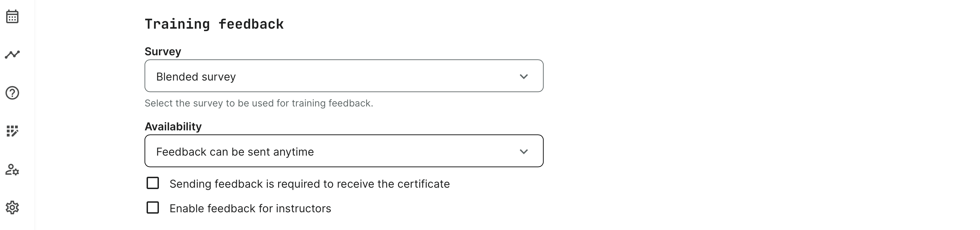Click the survey helper description text
This screenshot has height=230, width=980.
[x=259, y=103]
